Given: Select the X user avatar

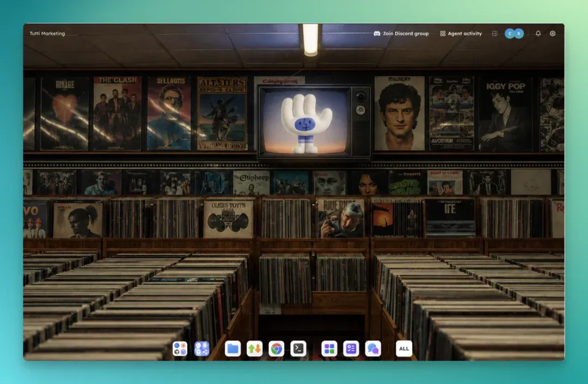Looking at the screenshot, I should click(519, 33).
